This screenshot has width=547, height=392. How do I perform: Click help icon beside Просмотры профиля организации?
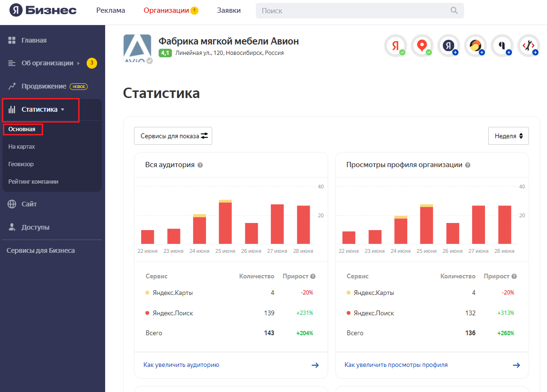(468, 165)
